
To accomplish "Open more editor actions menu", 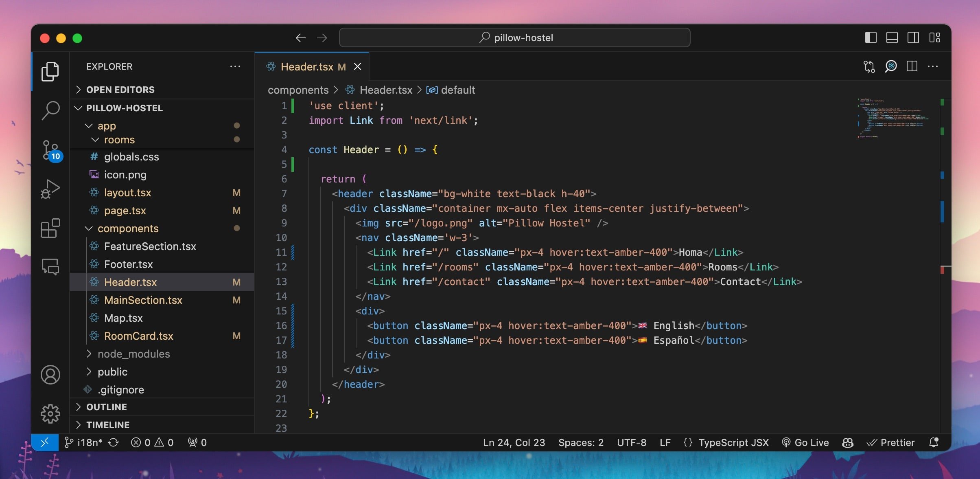I will click(x=933, y=66).
